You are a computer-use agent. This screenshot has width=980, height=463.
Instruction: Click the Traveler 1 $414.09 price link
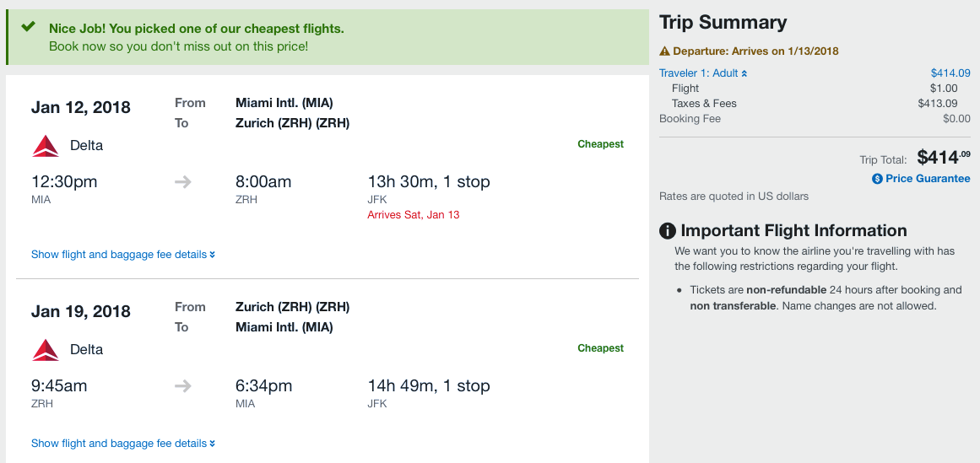(x=950, y=73)
